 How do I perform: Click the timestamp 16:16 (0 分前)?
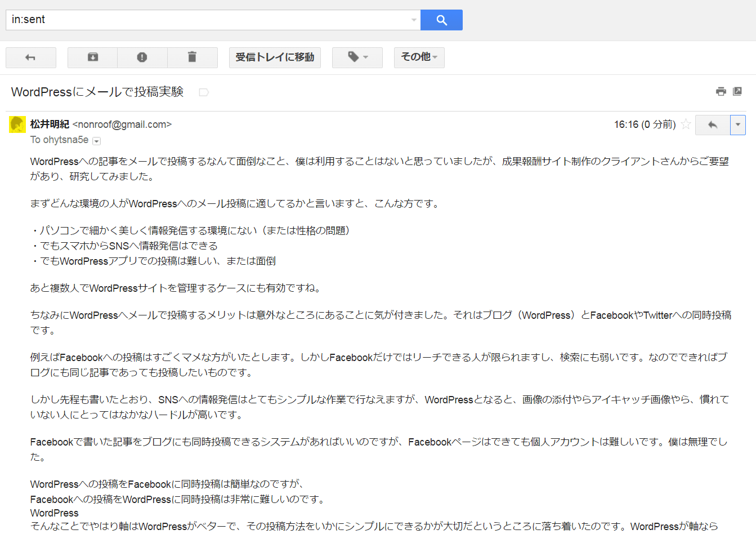tap(645, 124)
